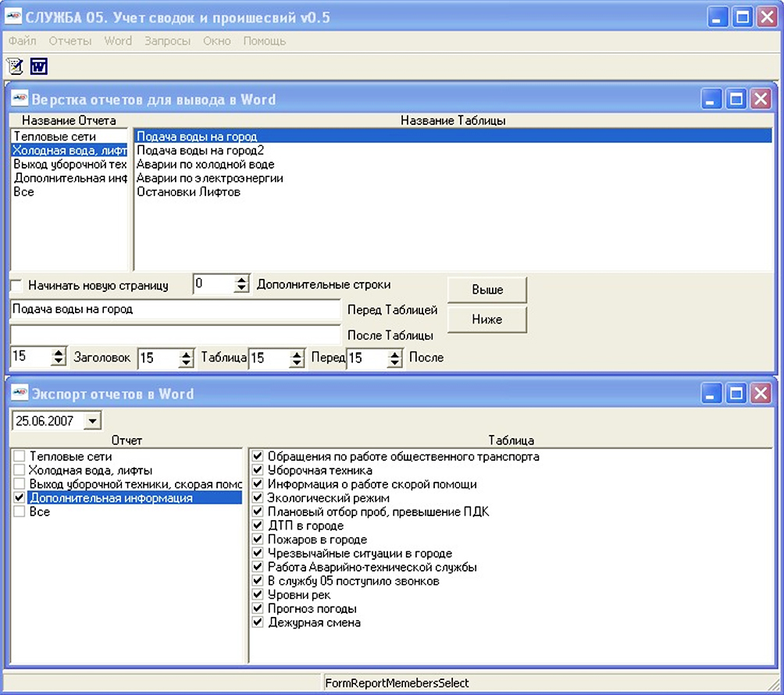
Task: Open the Запросы menu
Action: (168, 41)
